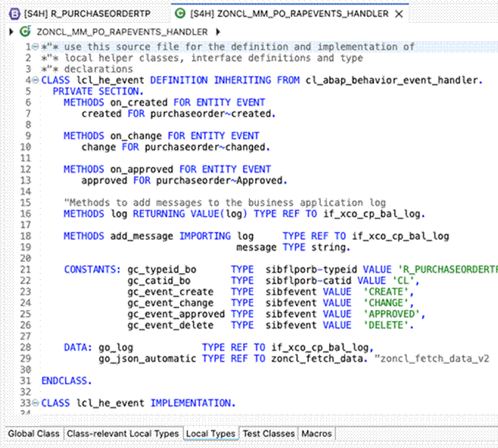The height and width of the screenshot is (448, 498).
Task: Click on the ENDCLASS statement at line 31
Action: pos(66,381)
